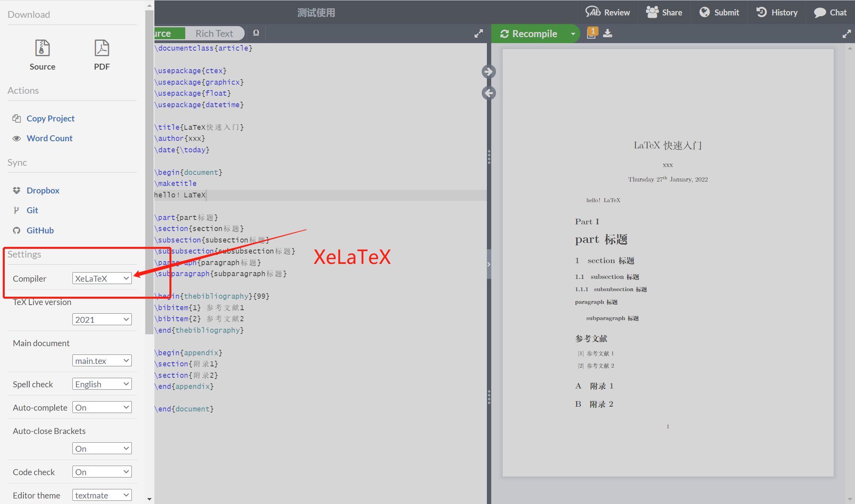Open Word Count for the document
Viewport: 855px width, 504px height.
(x=49, y=138)
